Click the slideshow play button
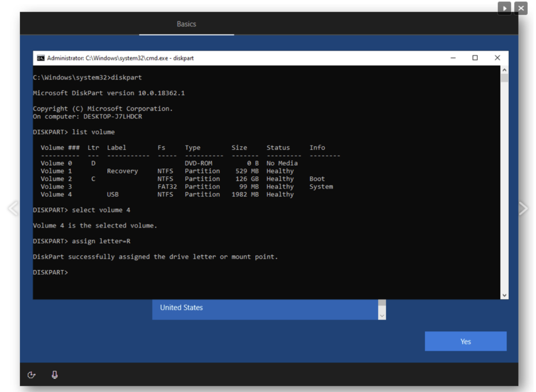This screenshot has height=392, width=536. [504, 8]
